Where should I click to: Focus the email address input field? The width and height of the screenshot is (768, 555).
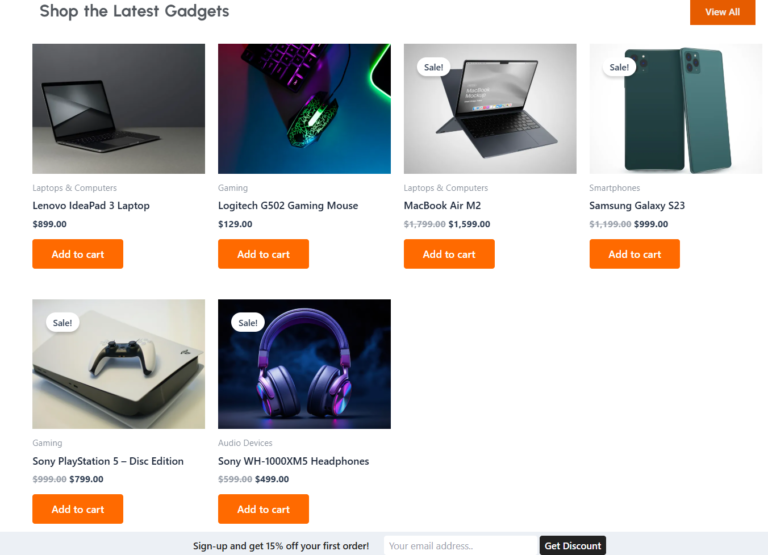click(x=460, y=546)
